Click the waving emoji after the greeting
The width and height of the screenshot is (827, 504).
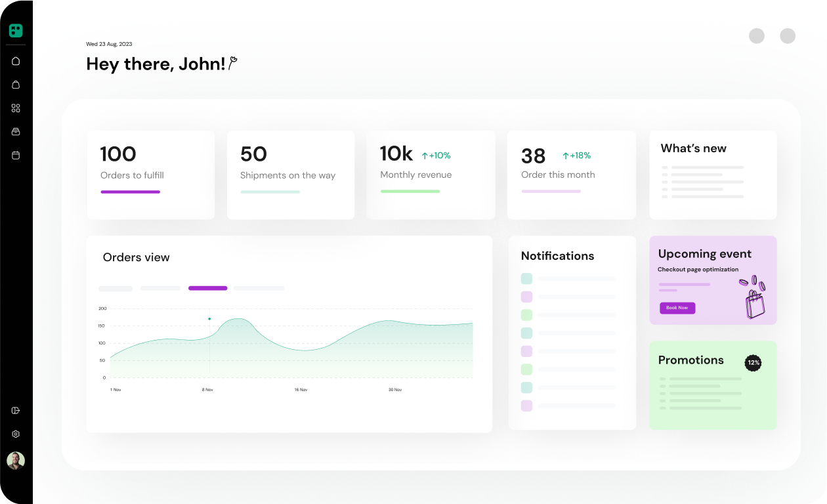coord(233,64)
